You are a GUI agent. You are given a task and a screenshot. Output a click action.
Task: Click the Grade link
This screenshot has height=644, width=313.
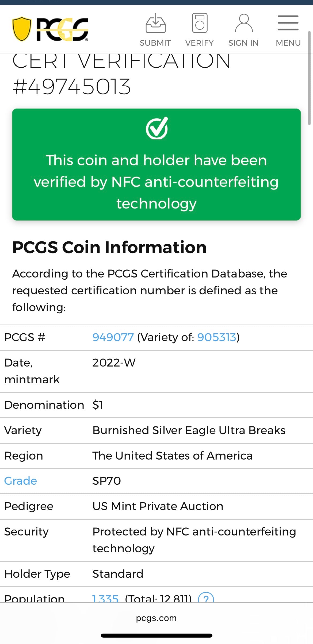point(20,480)
